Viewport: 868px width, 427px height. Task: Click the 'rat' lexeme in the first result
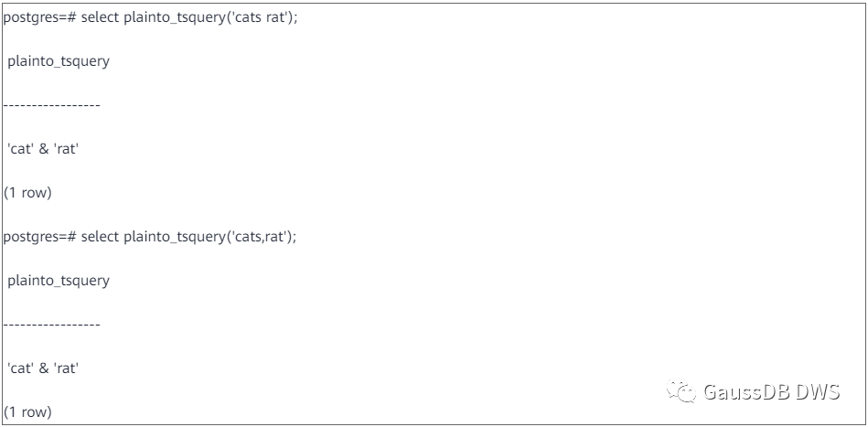(x=65, y=150)
